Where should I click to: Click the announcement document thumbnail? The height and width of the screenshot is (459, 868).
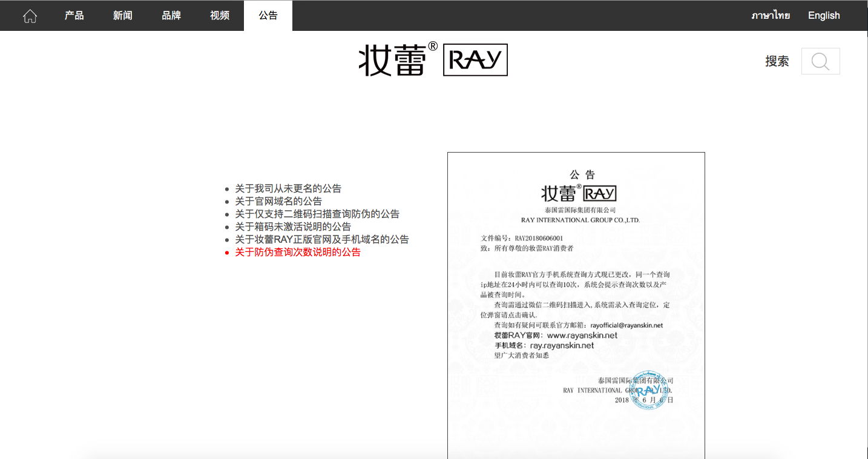(576, 303)
